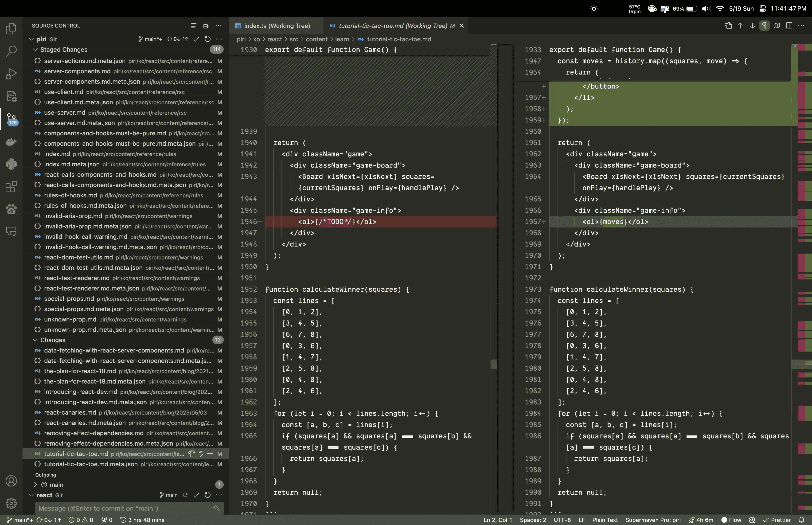Switch to index.ts (Working Tree) tab
Image resolution: width=812 pixels, height=525 pixels.
click(x=277, y=26)
